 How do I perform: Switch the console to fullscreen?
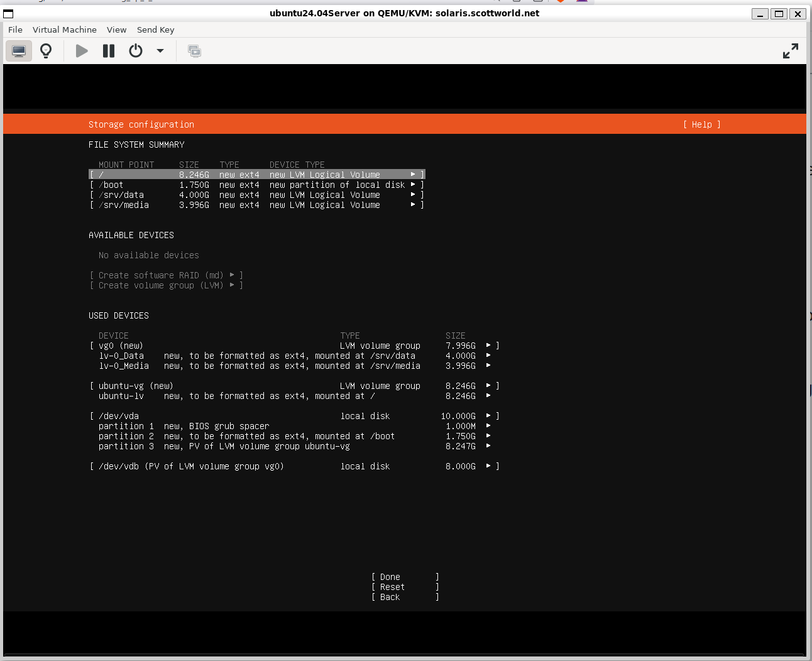click(x=790, y=51)
